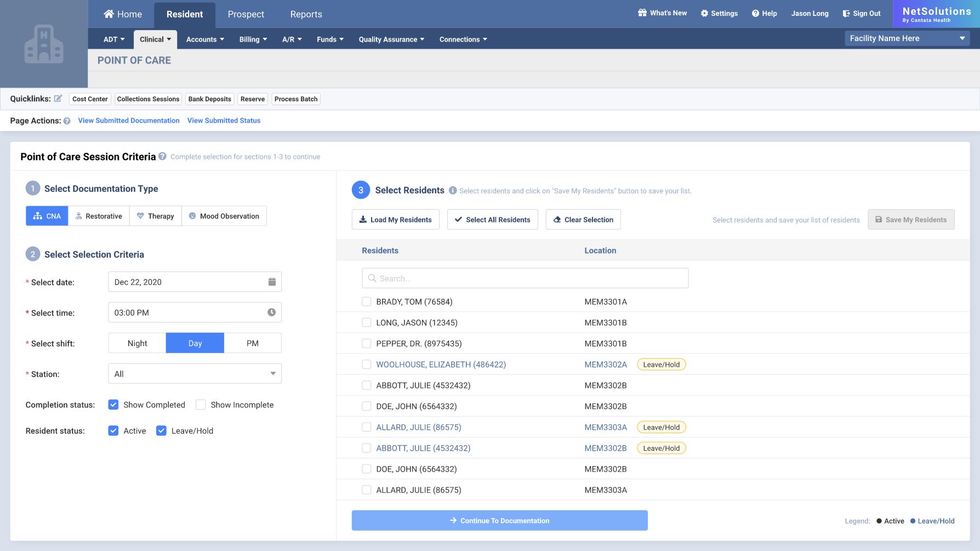Image resolution: width=980 pixels, height=551 pixels.
Task: Open Settings from the top bar
Action: point(719,13)
